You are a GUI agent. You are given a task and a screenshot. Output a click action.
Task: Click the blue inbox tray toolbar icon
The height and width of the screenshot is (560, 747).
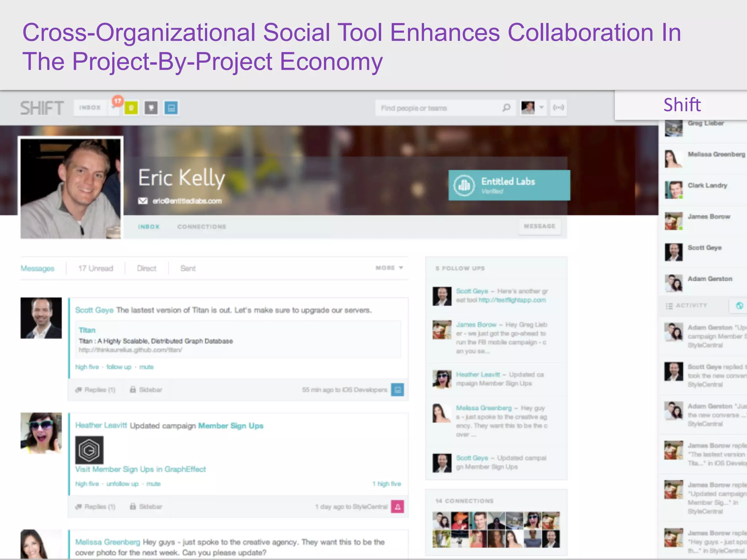tap(171, 108)
